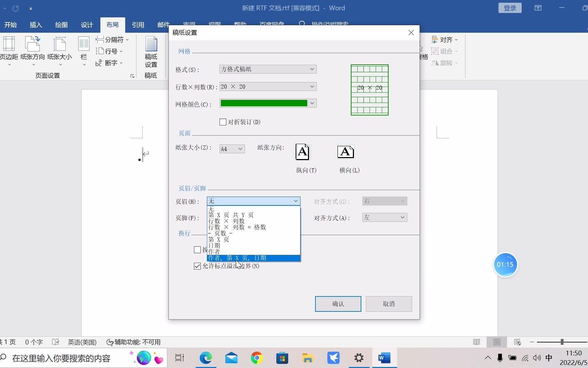Expand the A4 paper size dropdown

tap(232, 149)
